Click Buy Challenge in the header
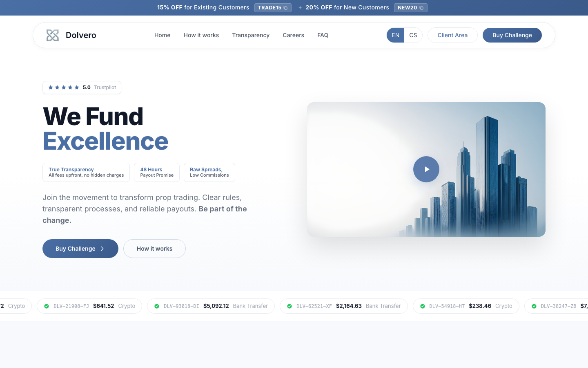Screen dimensions: 588x368 tap(512, 35)
